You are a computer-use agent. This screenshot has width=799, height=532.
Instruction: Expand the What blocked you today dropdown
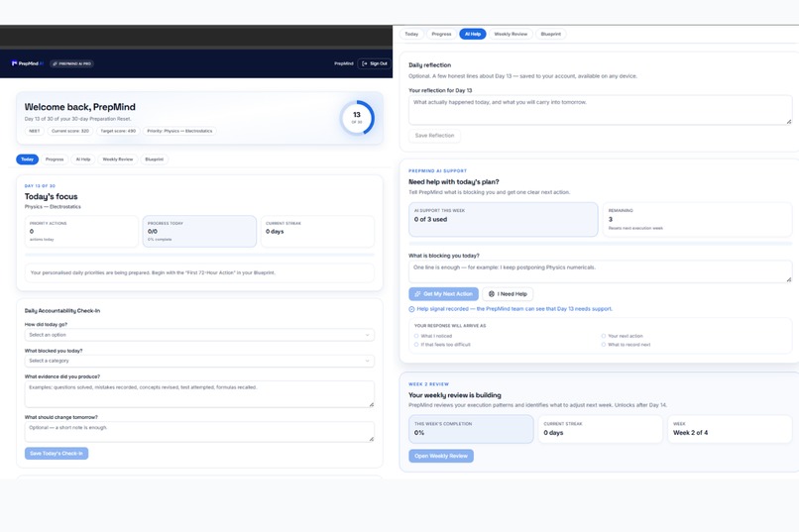199,361
